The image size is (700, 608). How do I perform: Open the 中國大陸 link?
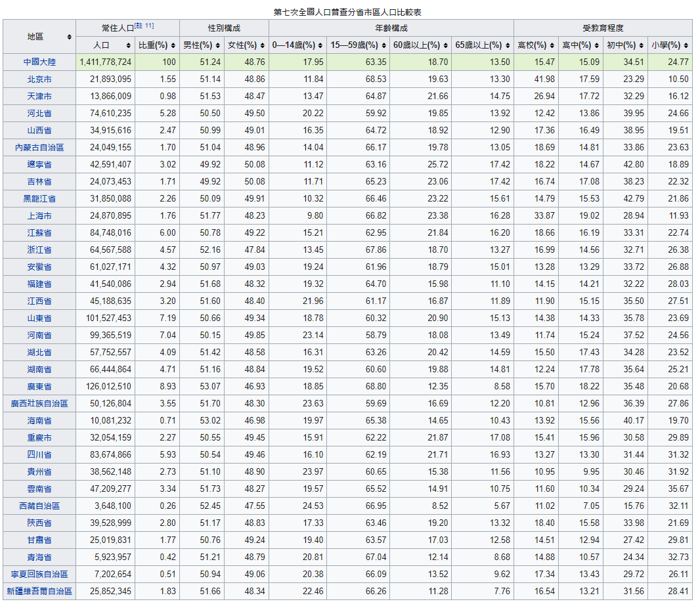(x=39, y=62)
